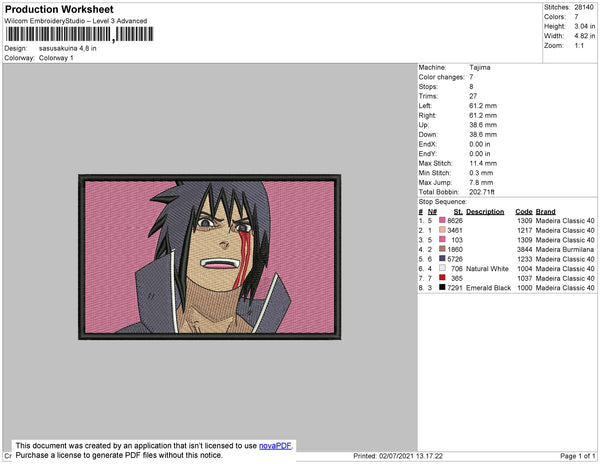Click the Max Jump value 7.8 mm
Image resolution: width=600 pixels, height=464 pixels.
pyautogui.click(x=481, y=182)
